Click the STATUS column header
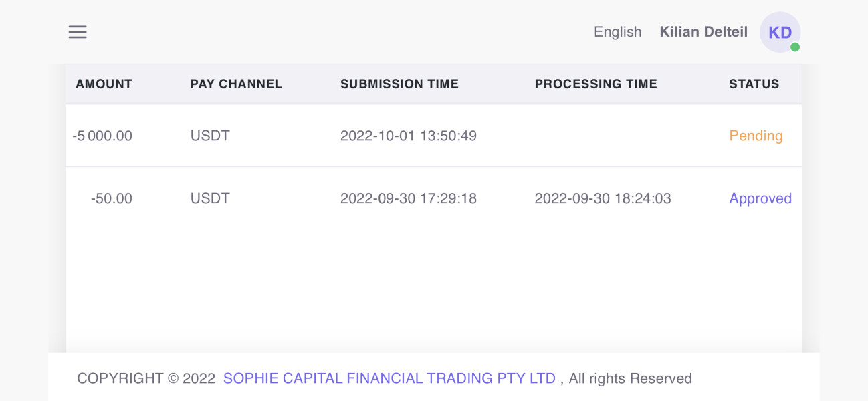868x401 pixels. (x=754, y=84)
